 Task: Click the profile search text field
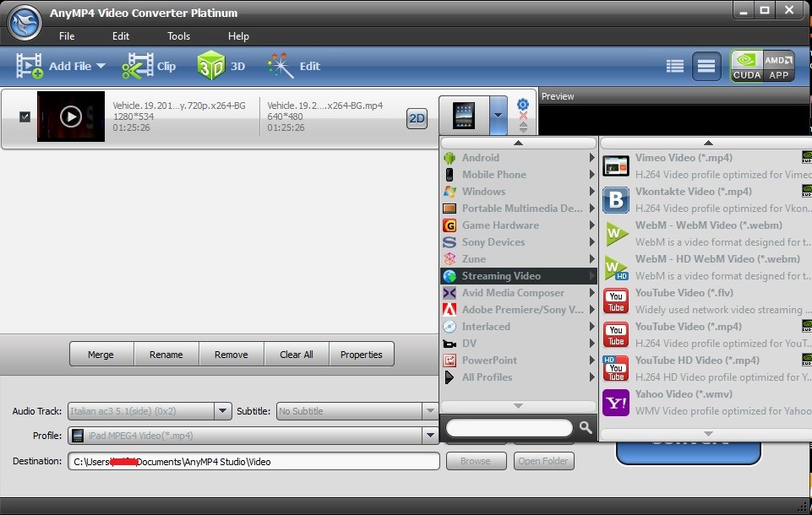tap(510, 427)
